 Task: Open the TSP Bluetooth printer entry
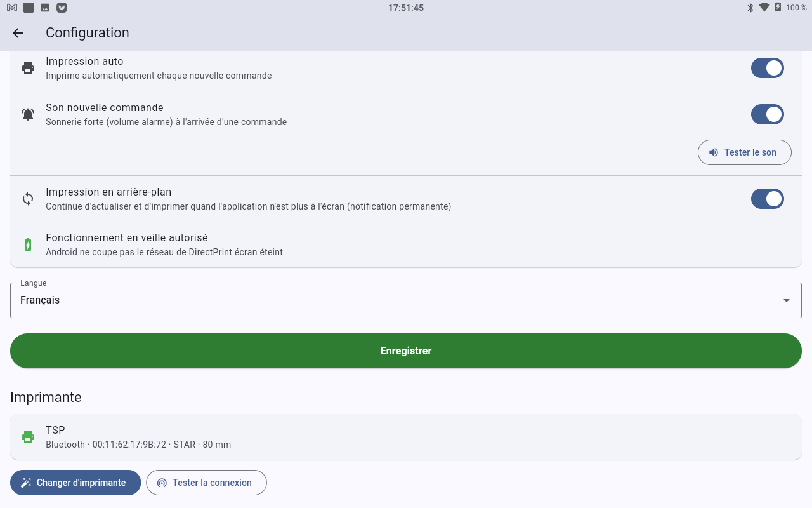coord(406,437)
